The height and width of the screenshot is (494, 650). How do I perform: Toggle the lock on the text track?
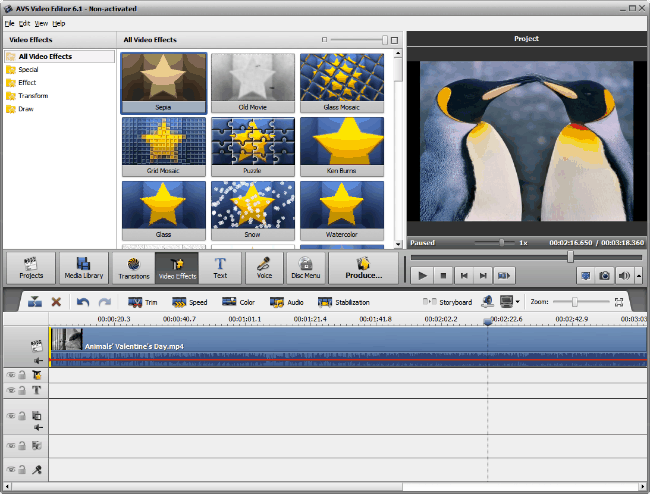click(22, 391)
